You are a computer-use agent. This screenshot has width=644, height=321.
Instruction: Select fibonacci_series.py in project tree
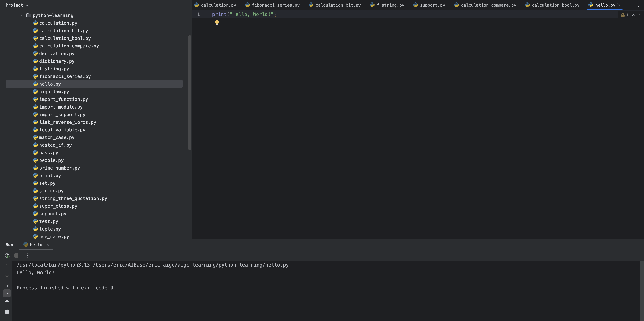62,76
